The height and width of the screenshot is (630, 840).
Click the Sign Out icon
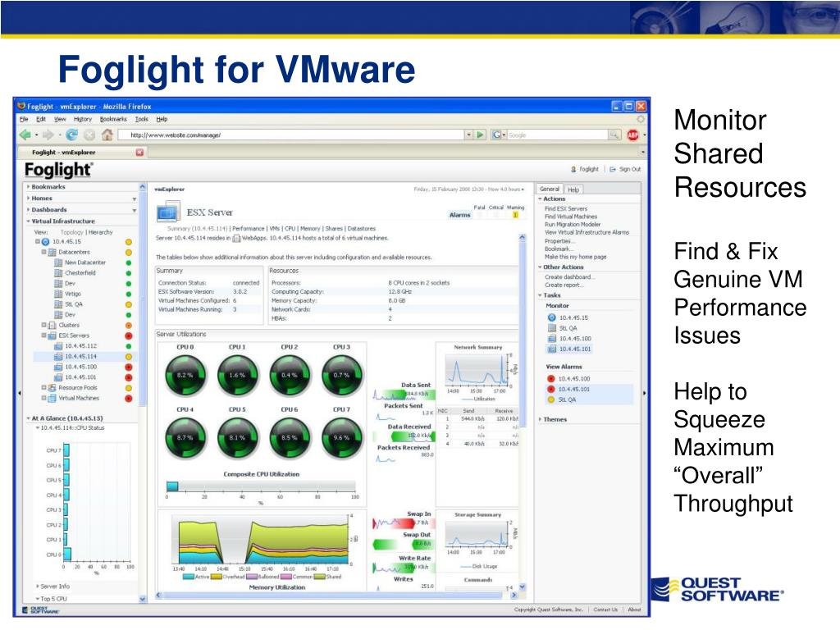tap(613, 169)
